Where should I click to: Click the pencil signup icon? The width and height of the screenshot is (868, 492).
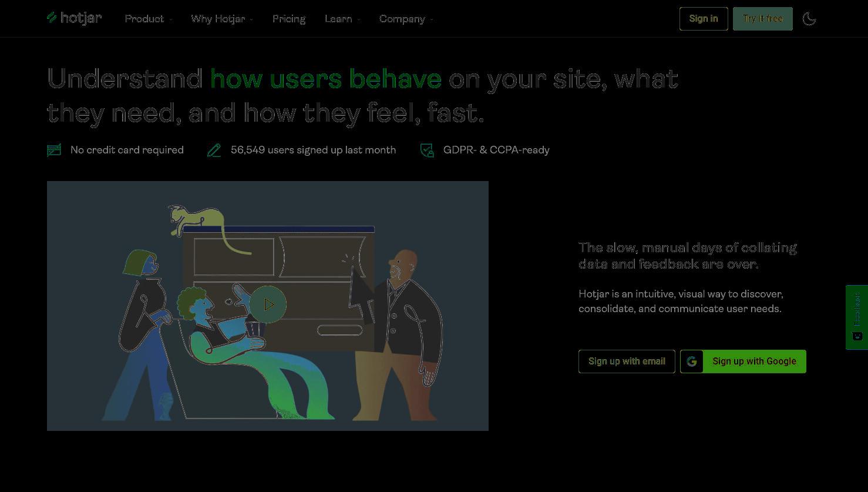point(214,150)
